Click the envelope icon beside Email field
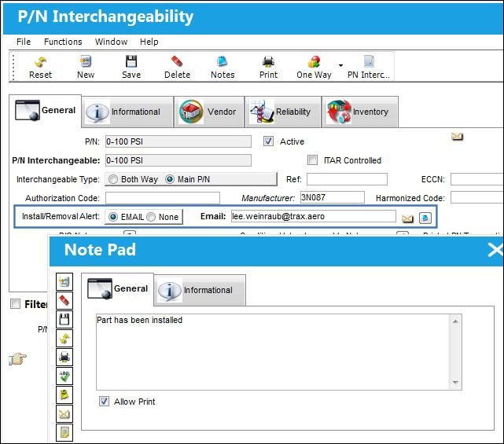 pyautogui.click(x=407, y=218)
